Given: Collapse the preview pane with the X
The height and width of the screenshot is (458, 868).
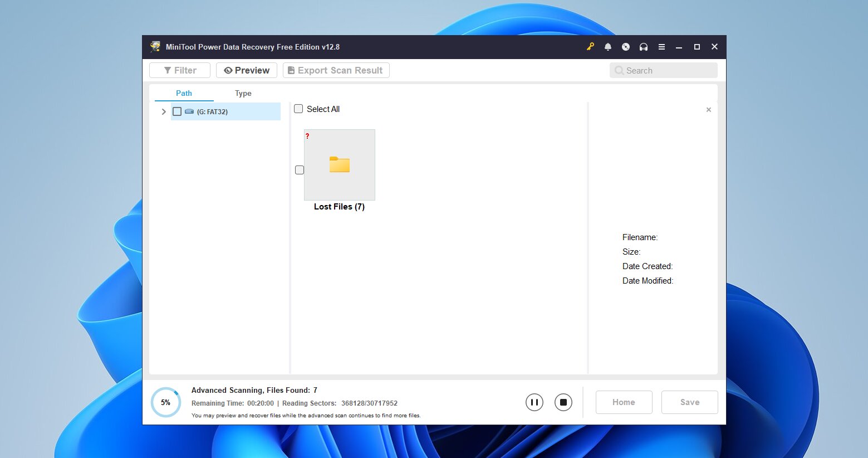Looking at the screenshot, I should tap(708, 110).
